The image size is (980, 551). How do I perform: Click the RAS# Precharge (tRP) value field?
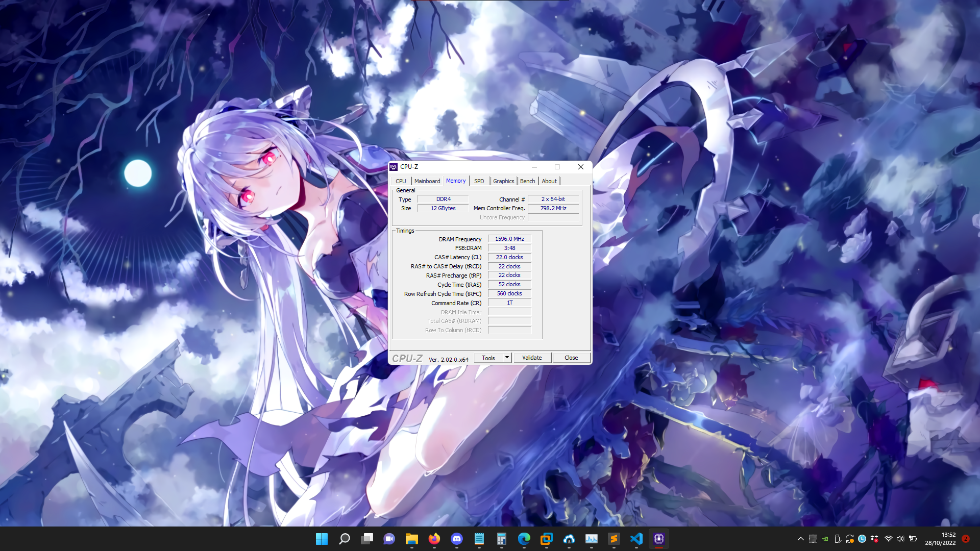509,275
